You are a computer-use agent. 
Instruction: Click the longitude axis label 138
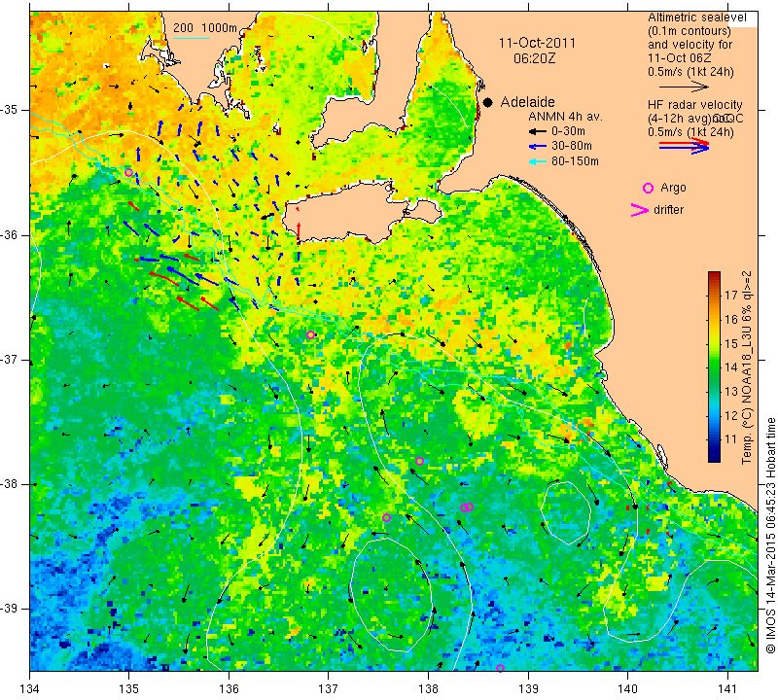[428, 688]
